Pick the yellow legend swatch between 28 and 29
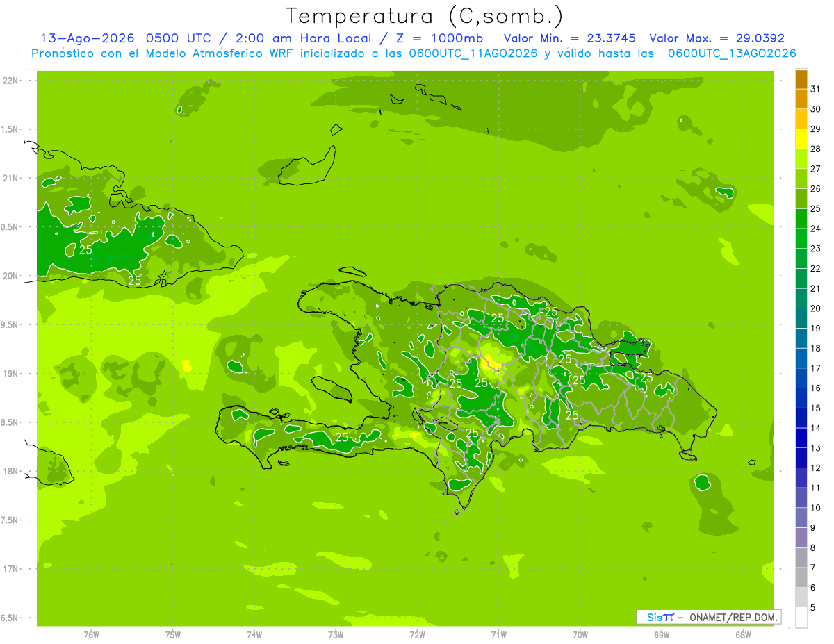 click(801, 139)
